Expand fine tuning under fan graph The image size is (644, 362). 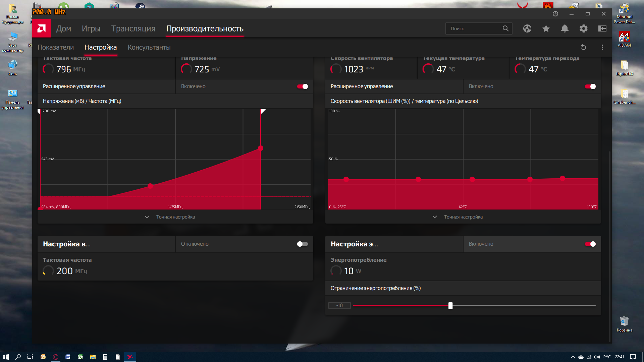pyautogui.click(x=463, y=217)
